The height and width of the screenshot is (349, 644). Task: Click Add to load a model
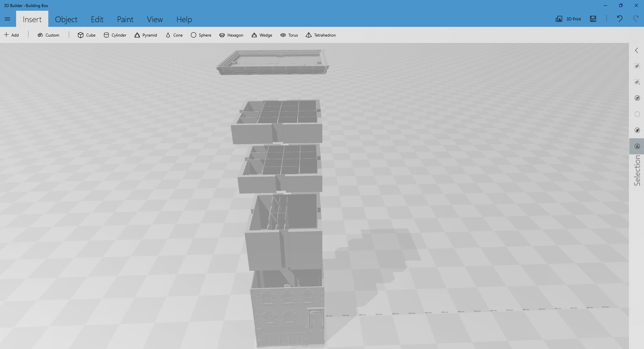(11, 35)
